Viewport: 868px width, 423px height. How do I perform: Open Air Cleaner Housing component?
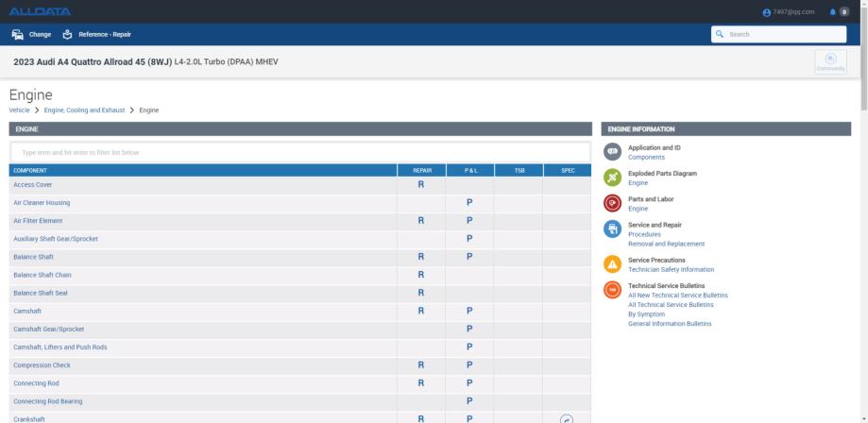[42, 203]
